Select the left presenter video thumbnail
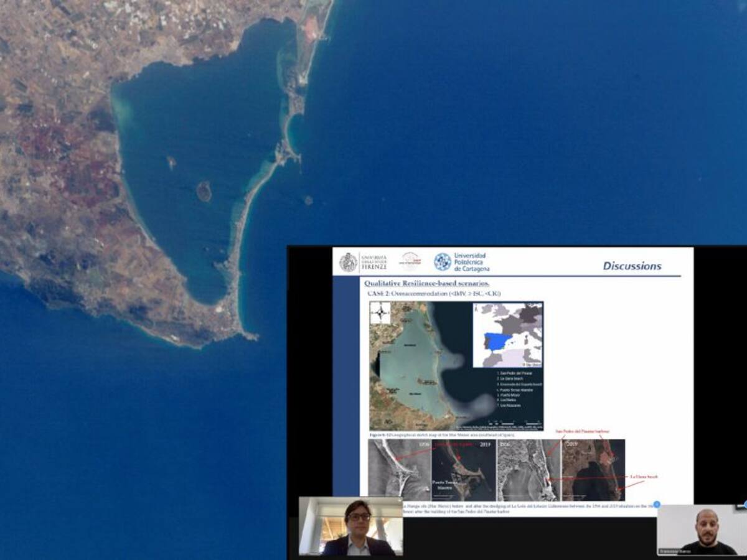 350,526
